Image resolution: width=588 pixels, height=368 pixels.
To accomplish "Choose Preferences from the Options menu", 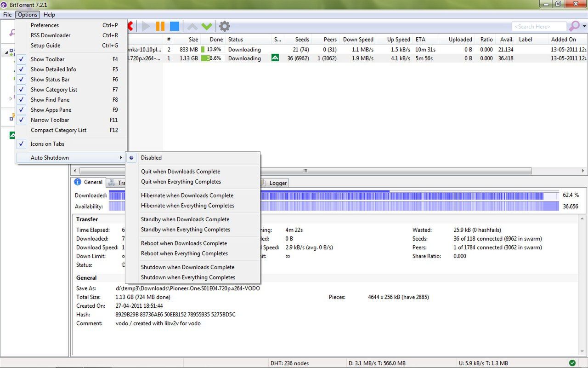I will pyautogui.click(x=71, y=25).
